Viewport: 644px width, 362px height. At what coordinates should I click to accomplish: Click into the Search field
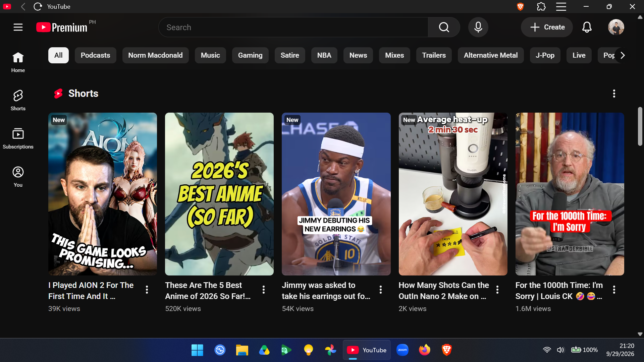[293, 27]
